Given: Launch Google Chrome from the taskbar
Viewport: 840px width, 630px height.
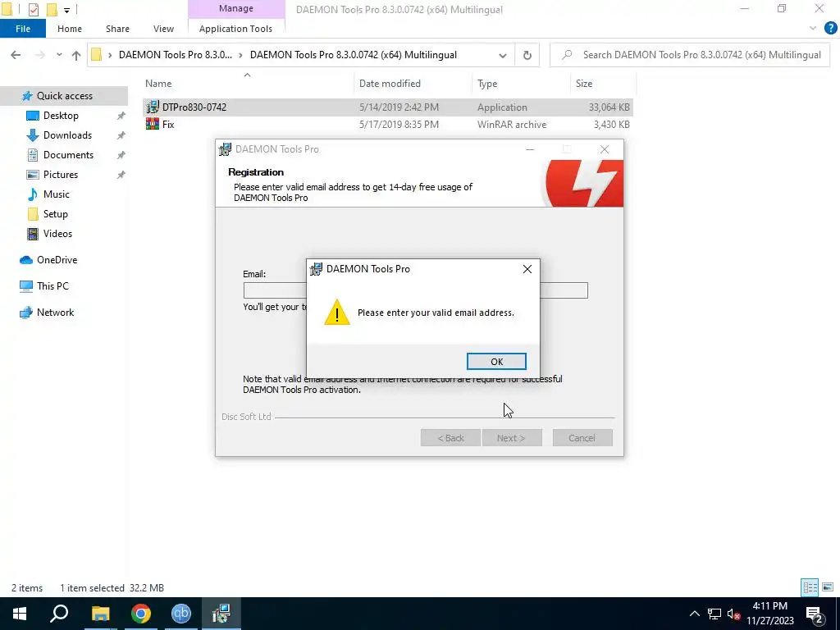Looking at the screenshot, I should pyautogui.click(x=141, y=614).
